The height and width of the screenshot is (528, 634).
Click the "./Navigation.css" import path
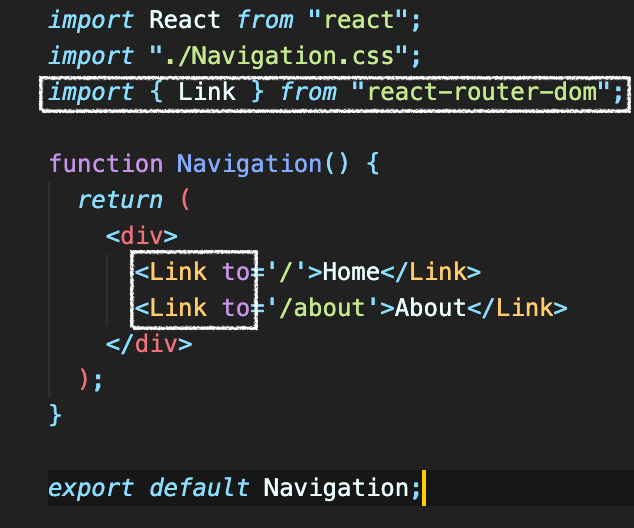click(279, 56)
